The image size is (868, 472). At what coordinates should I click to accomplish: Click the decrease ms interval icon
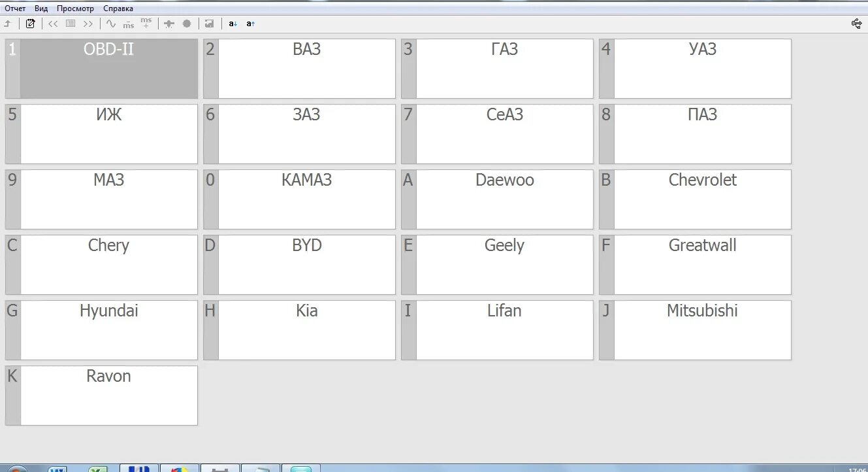(129, 24)
